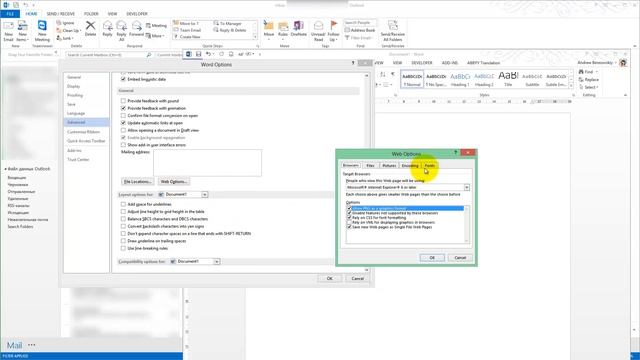Check Use line-breaking rules

tap(123, 248)
